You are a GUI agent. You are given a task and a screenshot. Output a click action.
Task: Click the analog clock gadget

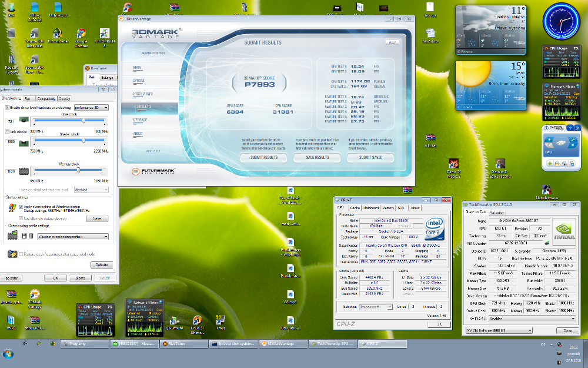pos(562,21)
